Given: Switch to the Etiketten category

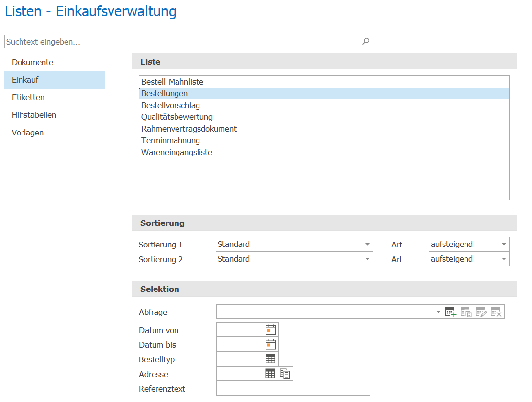Looking at the screenshot, I should pyautogui.click(x=55, y=97).
